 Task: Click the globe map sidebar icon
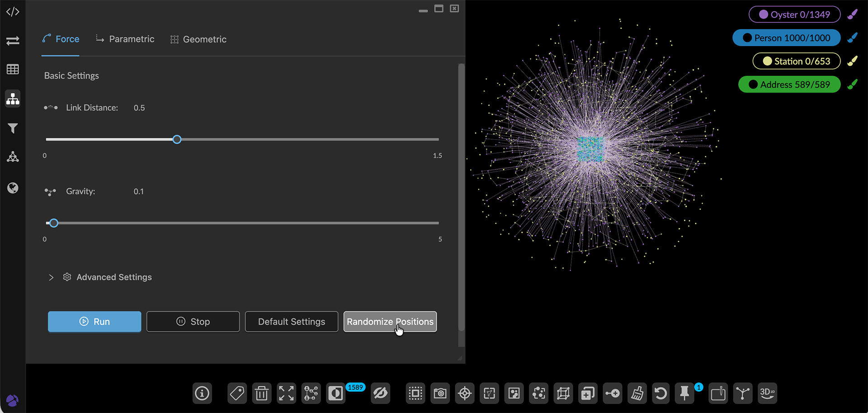(13, 188)
